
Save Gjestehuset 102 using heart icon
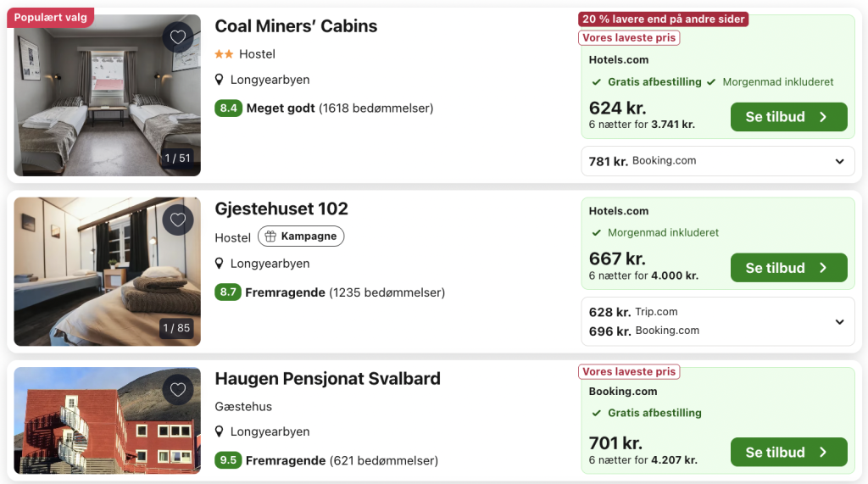[x=177, y=220]
